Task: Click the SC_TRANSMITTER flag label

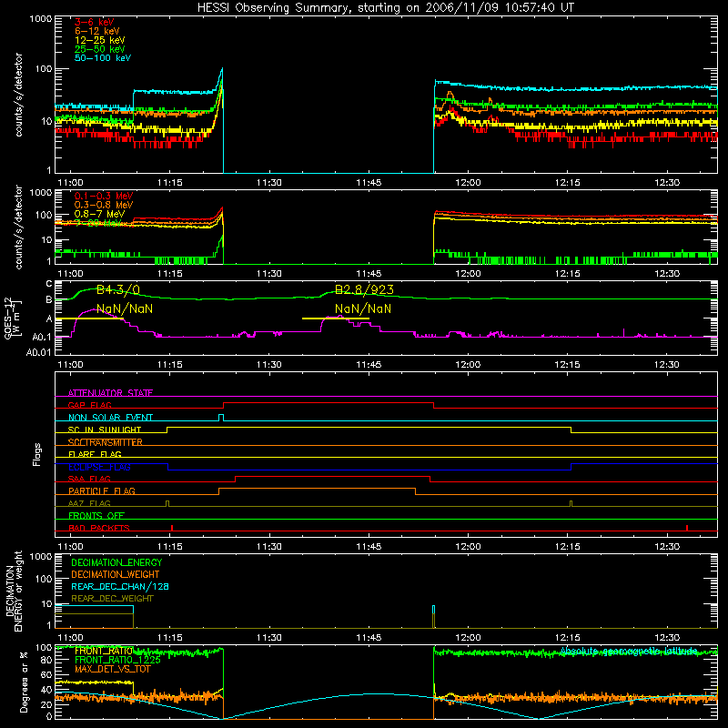Action: pos(106,442)
